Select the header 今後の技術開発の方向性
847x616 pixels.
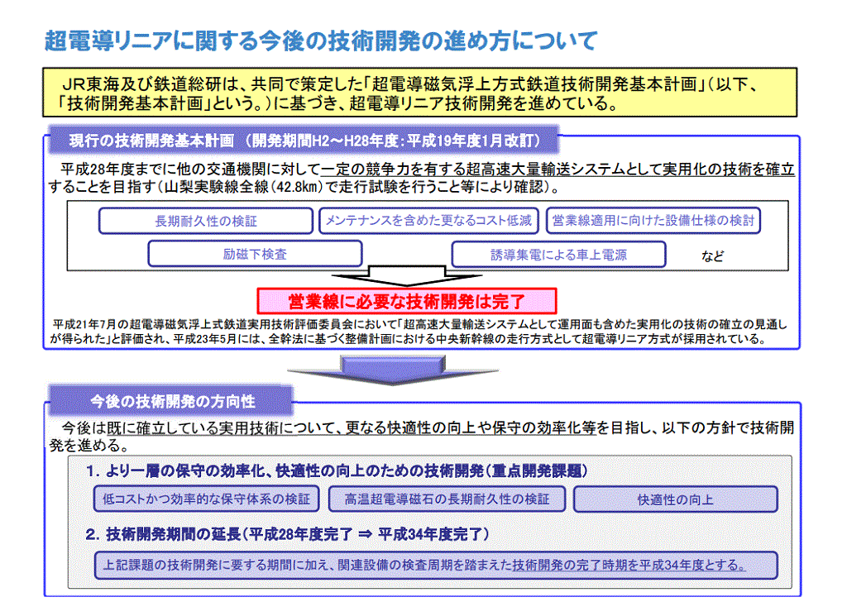pyautogui.click(x=172, y=401)
